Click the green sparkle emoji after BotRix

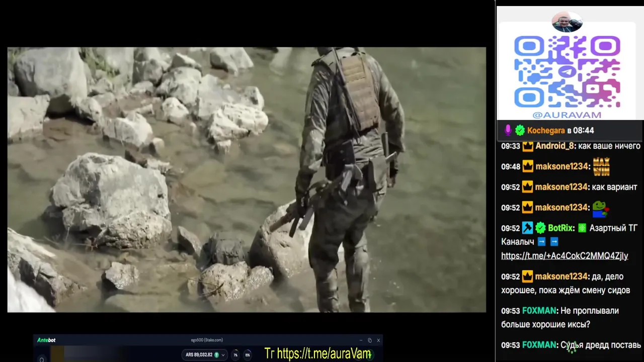coord(582,228)
